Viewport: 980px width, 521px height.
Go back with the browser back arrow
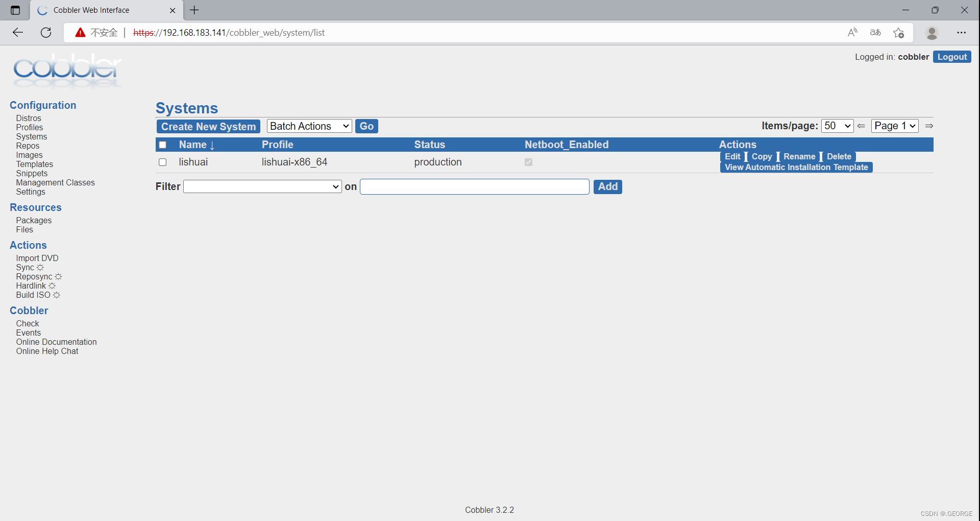coord(18,33)
